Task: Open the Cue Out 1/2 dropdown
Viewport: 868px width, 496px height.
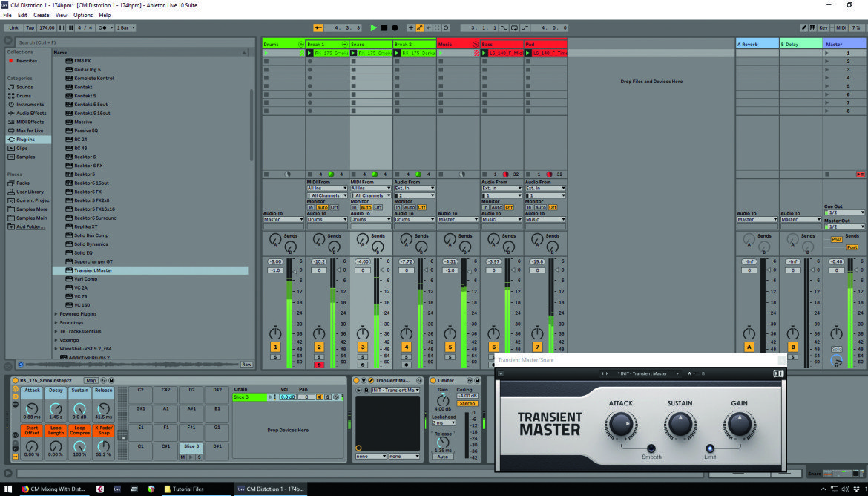Action: [845, 212]
